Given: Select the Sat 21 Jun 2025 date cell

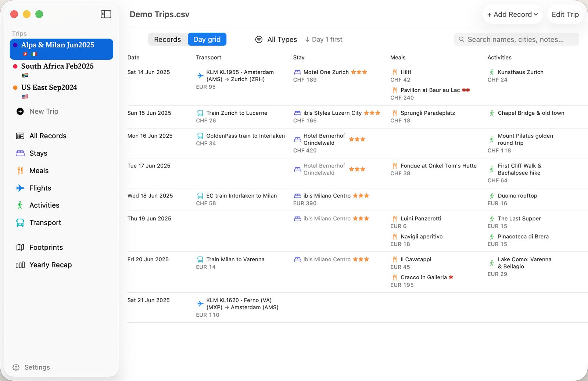Looking at the screenshot, I should pyautogui.click(x=148, y=301).
